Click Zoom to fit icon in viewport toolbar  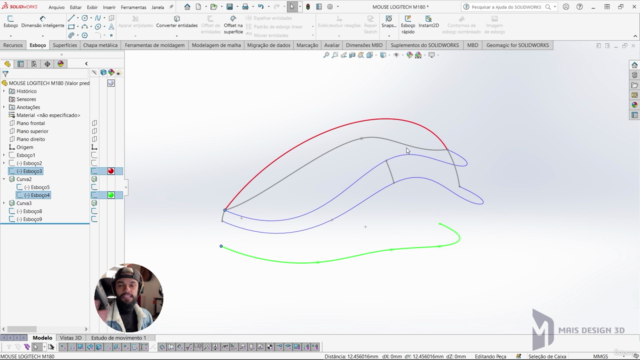coord(326,55)
